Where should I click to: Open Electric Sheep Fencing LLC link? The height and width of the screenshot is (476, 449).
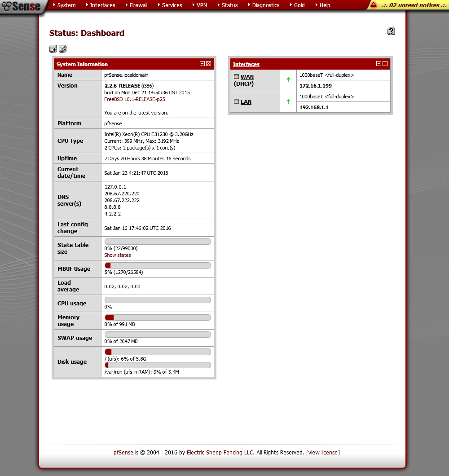tap(220, 452)
